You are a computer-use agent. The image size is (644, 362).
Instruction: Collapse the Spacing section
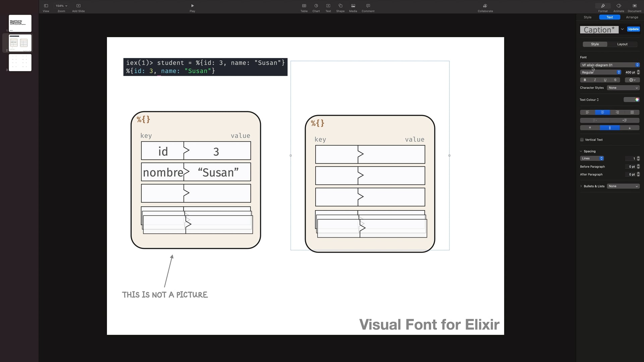point(581,152)
